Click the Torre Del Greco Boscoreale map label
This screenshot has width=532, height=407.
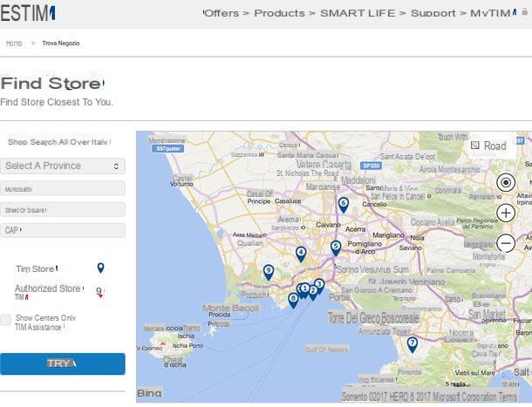tap(373, 318)
